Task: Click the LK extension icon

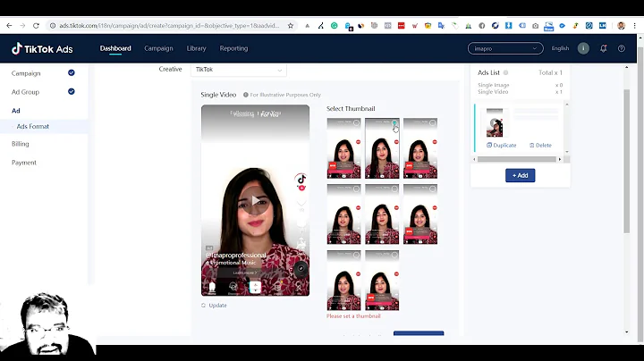Action: 603,25
